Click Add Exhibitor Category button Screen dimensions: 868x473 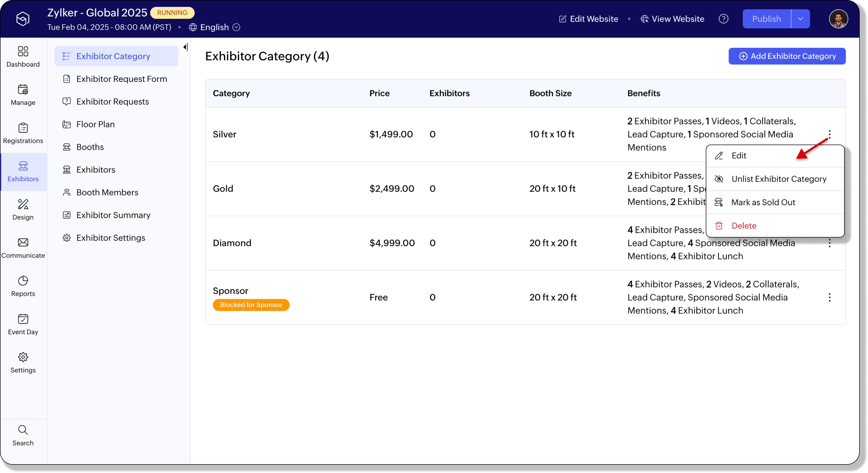point(787,56)
